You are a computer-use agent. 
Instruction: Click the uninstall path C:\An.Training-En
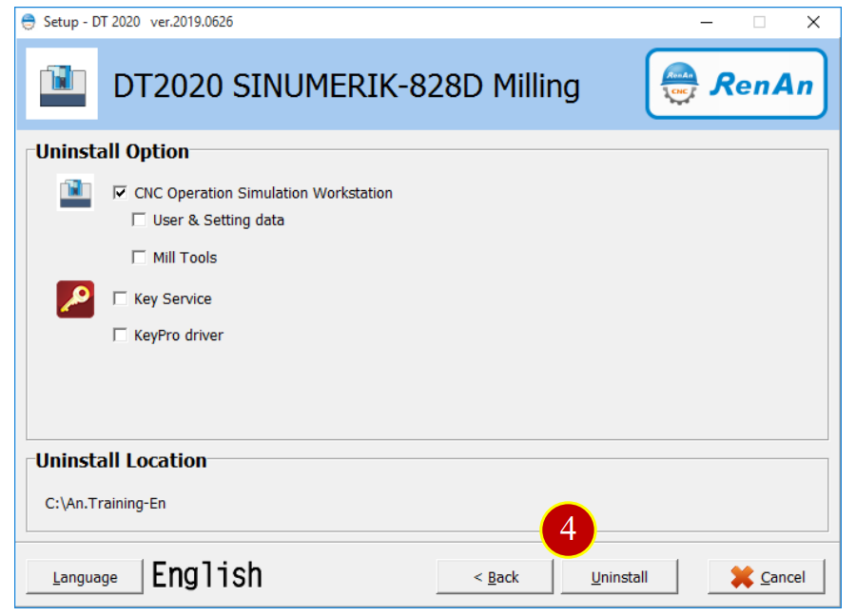pyautogui.click(x=106, y=503)
